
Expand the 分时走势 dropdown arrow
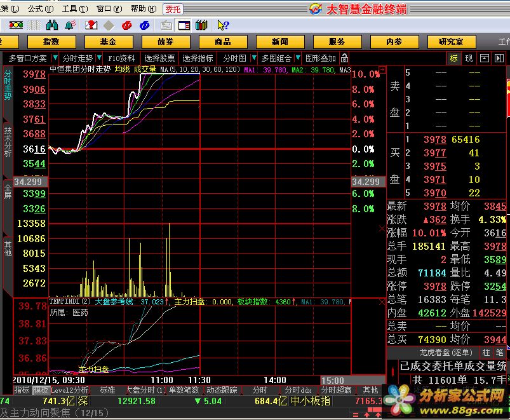[99, 58]
